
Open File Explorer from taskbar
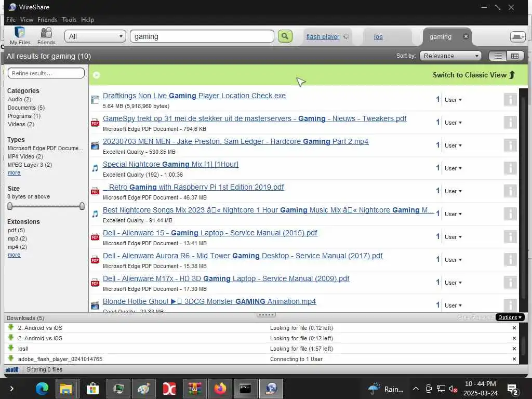(x=66, y=389)
